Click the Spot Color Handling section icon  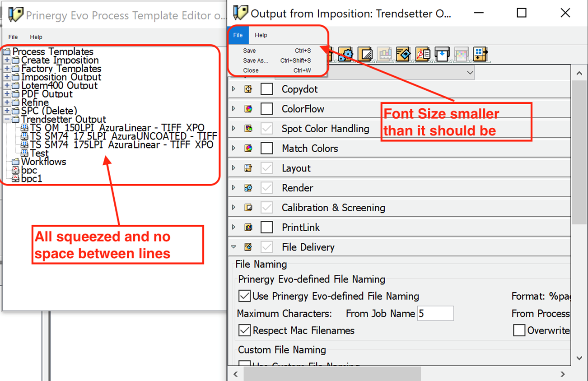click(248, 129)
